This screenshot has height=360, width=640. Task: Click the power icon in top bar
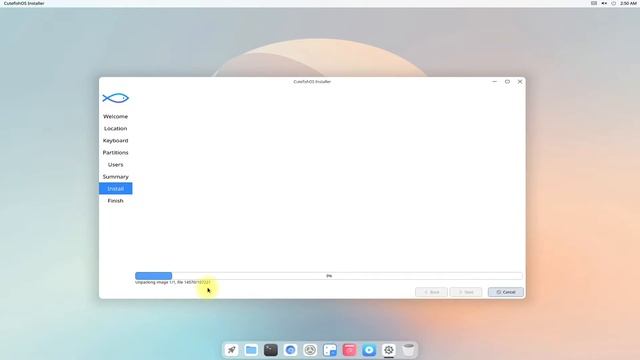613,3
